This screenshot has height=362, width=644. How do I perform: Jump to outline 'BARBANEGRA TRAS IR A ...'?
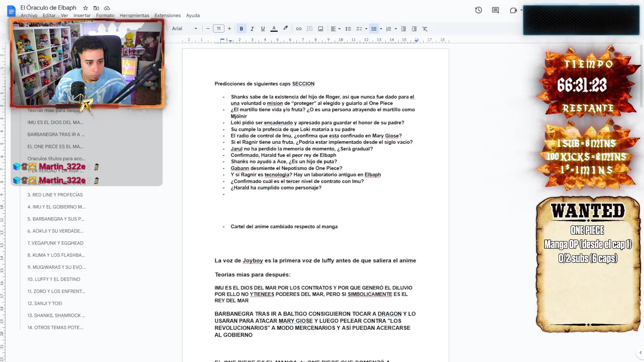[56, 134]
